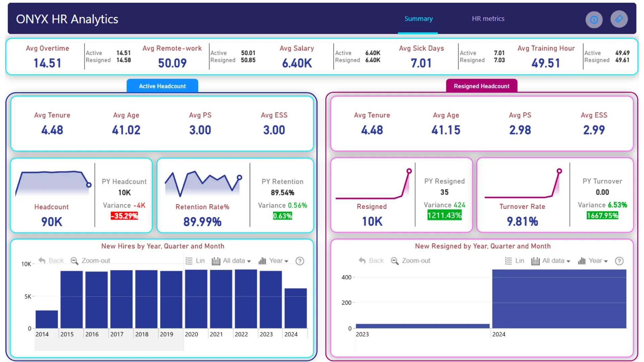Click the info icon in the header
The image size is (644, 362).
click(x=594, y=19)
